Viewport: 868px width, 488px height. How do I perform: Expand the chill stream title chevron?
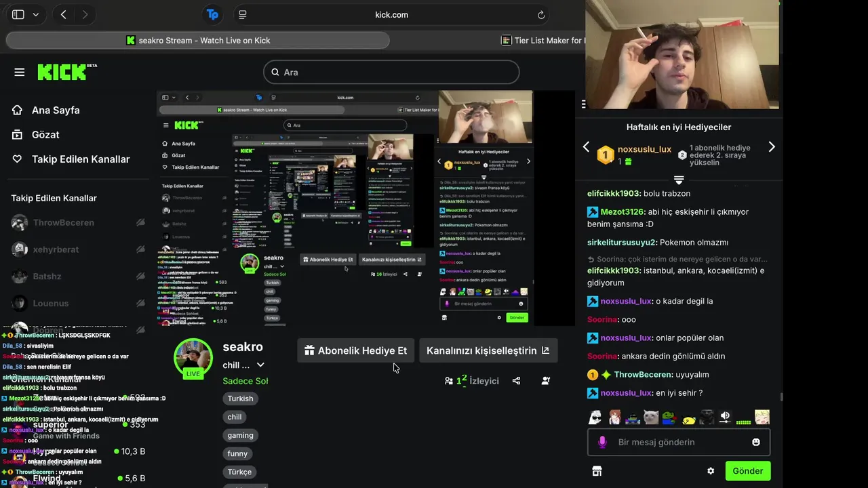pyautogui.click(x=260, y=365)
